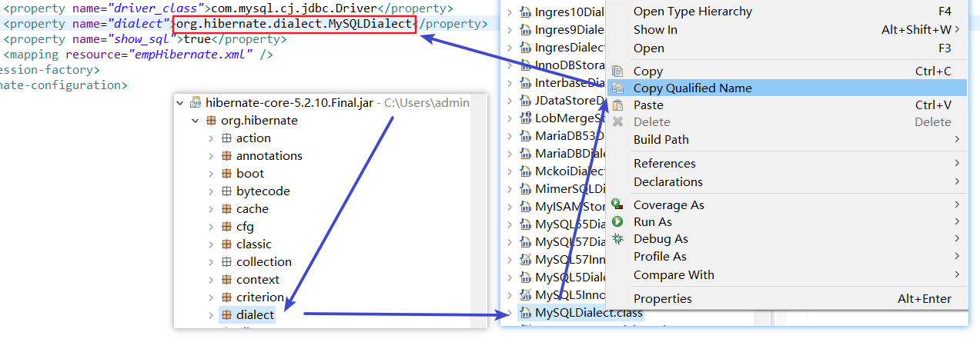This screenshot has width=980, height=339.
Task: Select the dialect package row
Action: (248, 315)
